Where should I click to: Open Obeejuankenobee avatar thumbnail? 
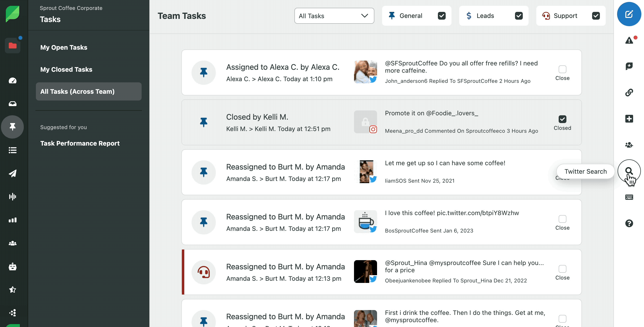point(365,272)
